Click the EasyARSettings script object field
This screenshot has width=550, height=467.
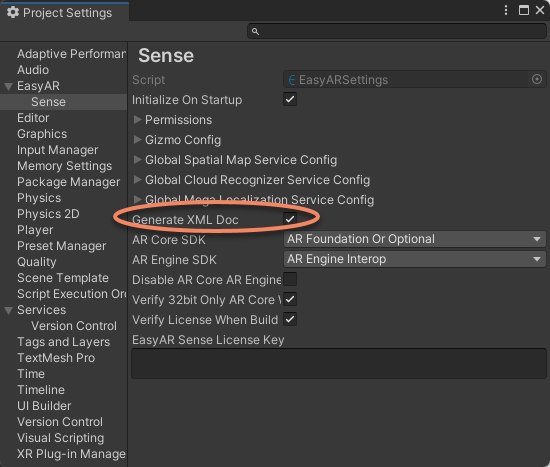click(414, 80)
